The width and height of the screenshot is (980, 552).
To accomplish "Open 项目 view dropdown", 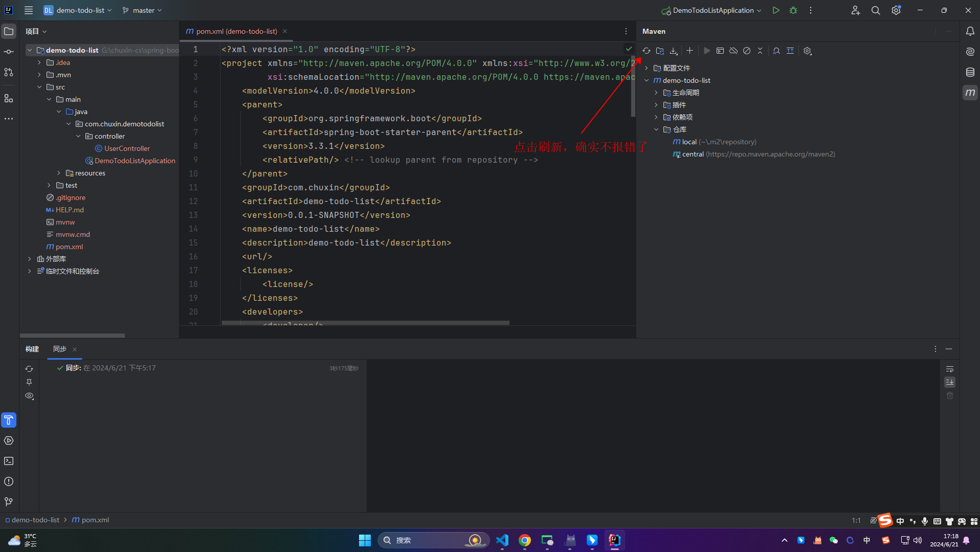I will (36, 31).
